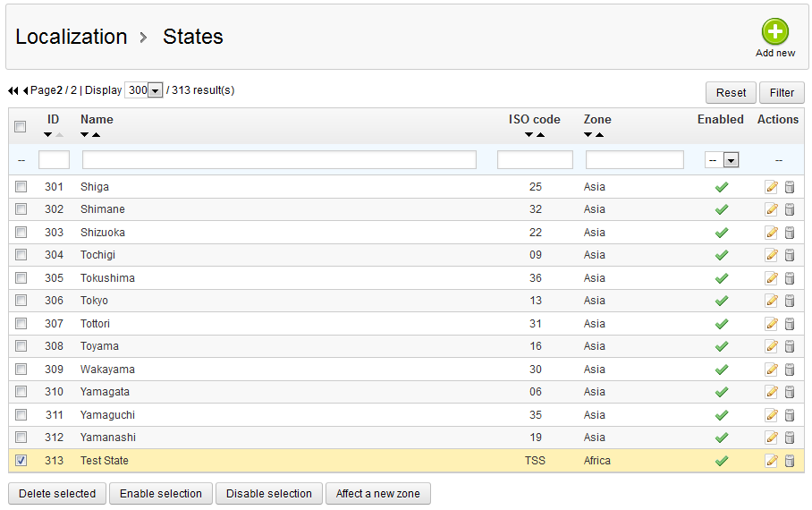Open the Display 300 results dropdown
The height and width of the screenshot is (510, 812).
155,90
